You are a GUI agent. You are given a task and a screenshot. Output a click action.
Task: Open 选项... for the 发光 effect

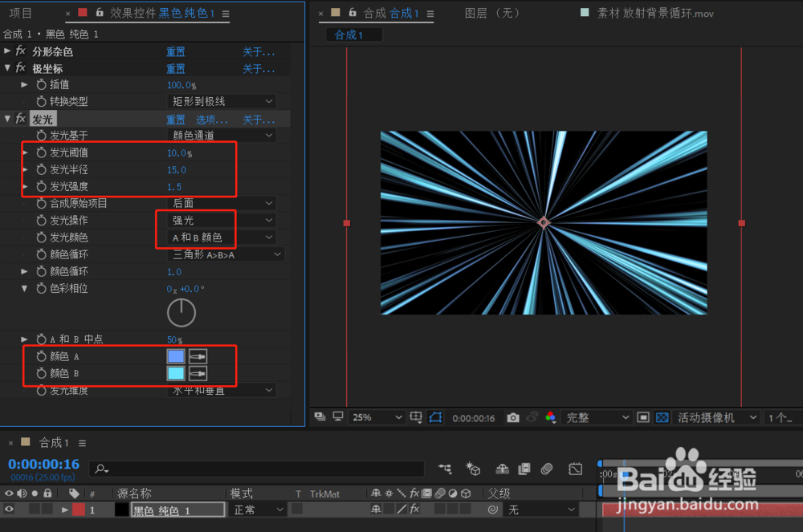[x=212, y=120]
